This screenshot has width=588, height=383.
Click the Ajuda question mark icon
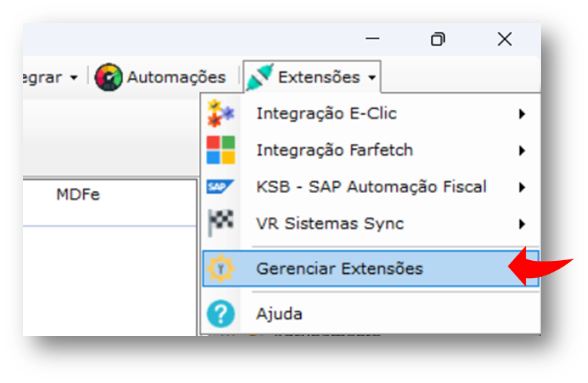pyautogui.click(x=221, y=314)
